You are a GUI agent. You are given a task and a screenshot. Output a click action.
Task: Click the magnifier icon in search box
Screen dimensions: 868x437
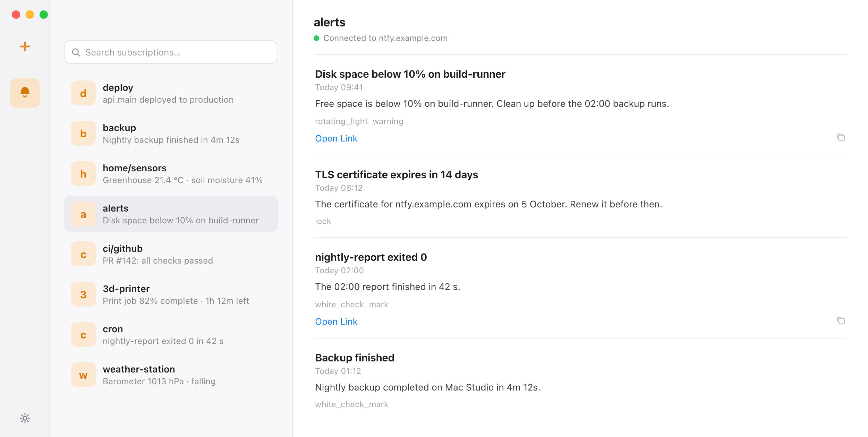coord(76,52)
